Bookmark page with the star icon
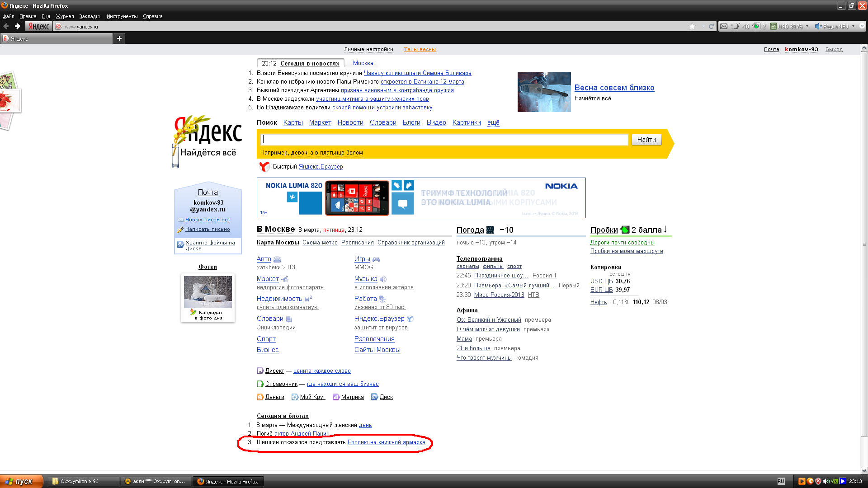The width and height of the screenshot is (868, 488). (692, 26)
